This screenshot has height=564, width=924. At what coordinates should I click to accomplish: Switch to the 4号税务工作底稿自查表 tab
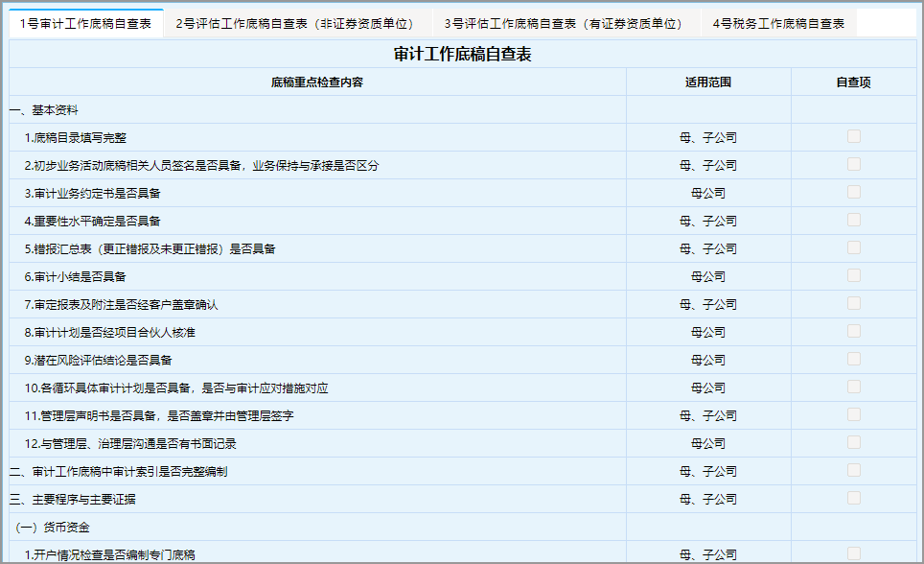coord(777,24)
